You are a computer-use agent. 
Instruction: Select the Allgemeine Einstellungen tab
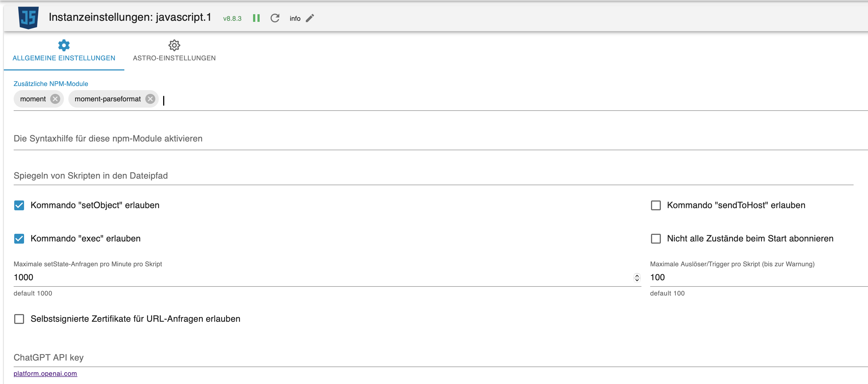[64, 58]
